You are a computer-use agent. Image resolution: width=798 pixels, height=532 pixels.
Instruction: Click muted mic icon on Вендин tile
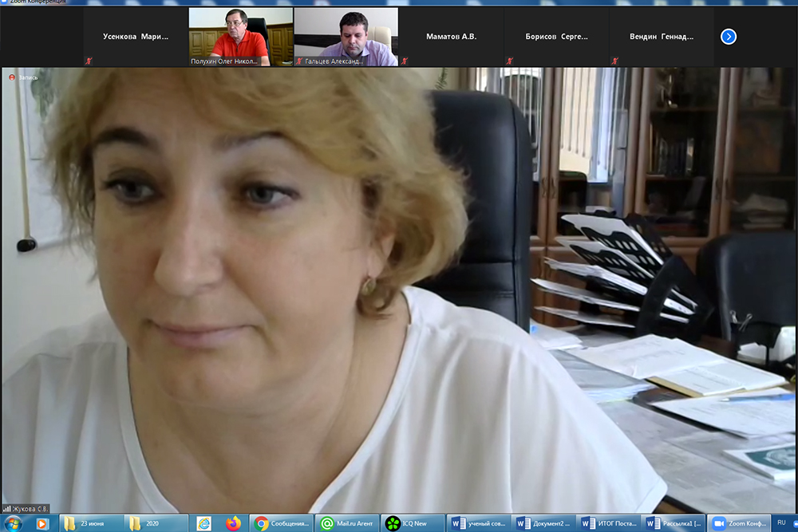[614, 61]
